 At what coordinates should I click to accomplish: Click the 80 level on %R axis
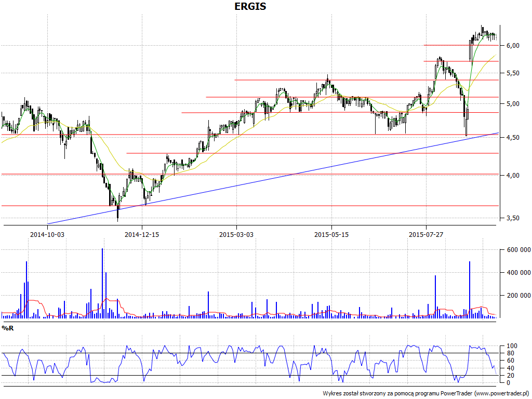click(511, 353)
